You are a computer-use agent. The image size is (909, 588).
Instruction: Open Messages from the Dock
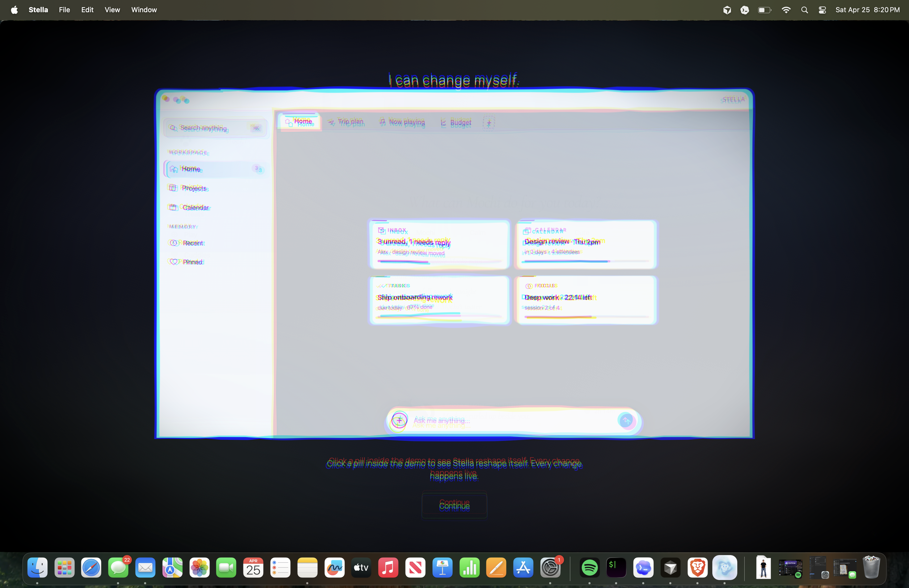coord(118,567)
